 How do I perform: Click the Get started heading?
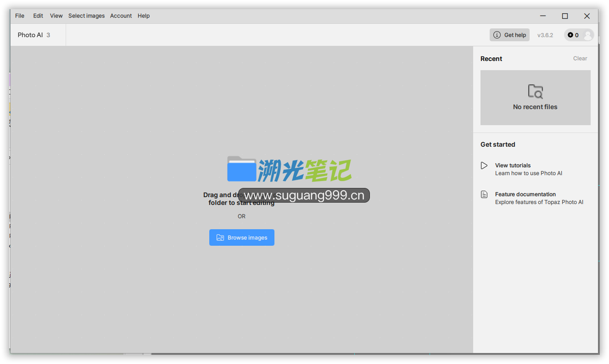498,144
